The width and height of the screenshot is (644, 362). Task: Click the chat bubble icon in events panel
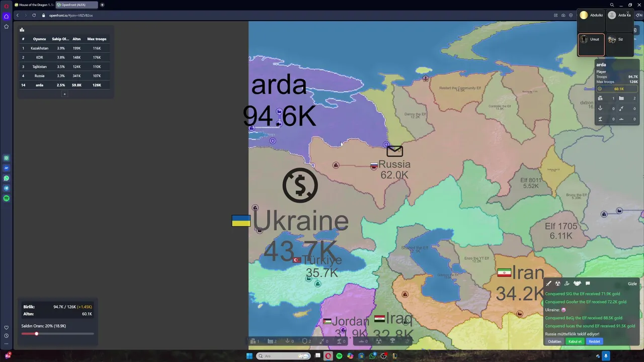[588, 284]
